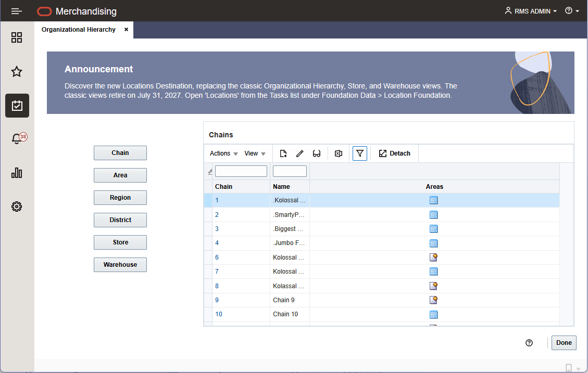Select chain number 3 link
This screenshot has height=373, width=588.
pos(217,229)
